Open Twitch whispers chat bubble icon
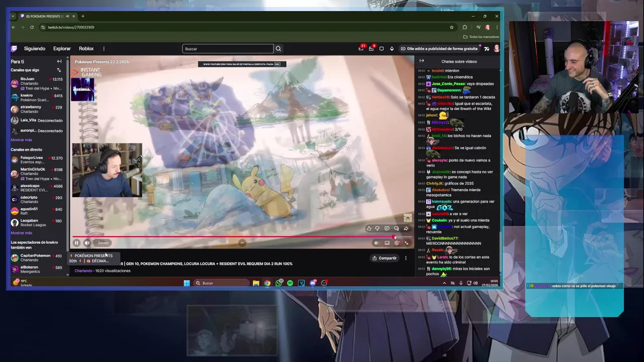Viewport: 644px width, 362px height. click(x=381, y=49)
